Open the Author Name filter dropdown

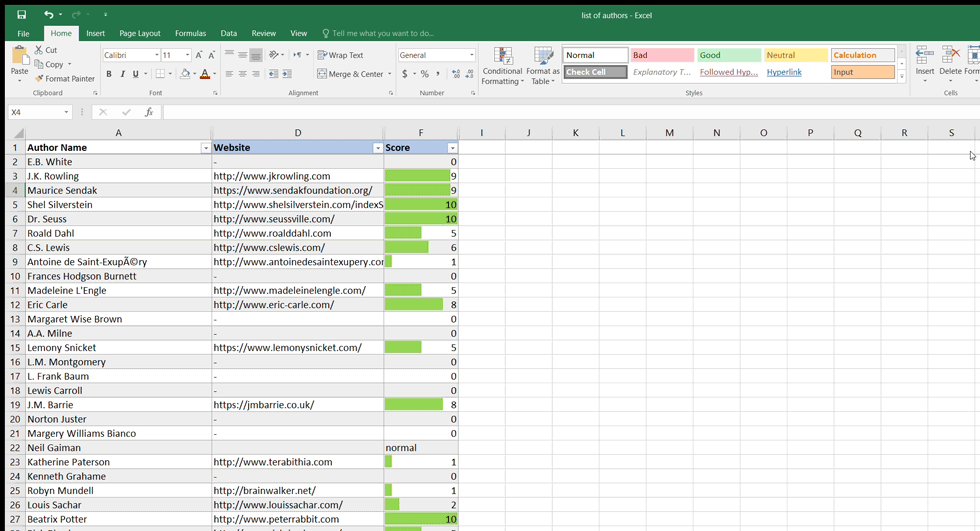tap(205, 148)
